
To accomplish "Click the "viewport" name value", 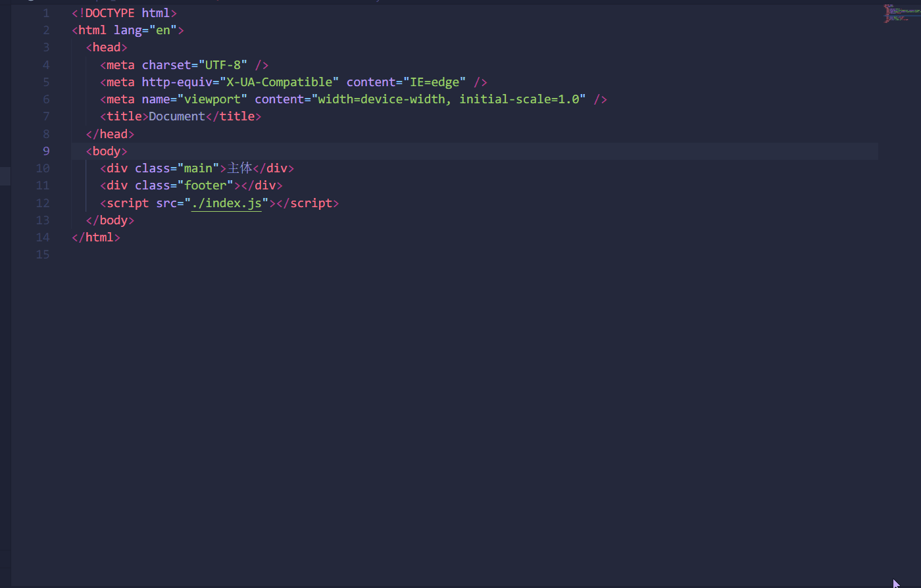I will [x=212, y=99].
